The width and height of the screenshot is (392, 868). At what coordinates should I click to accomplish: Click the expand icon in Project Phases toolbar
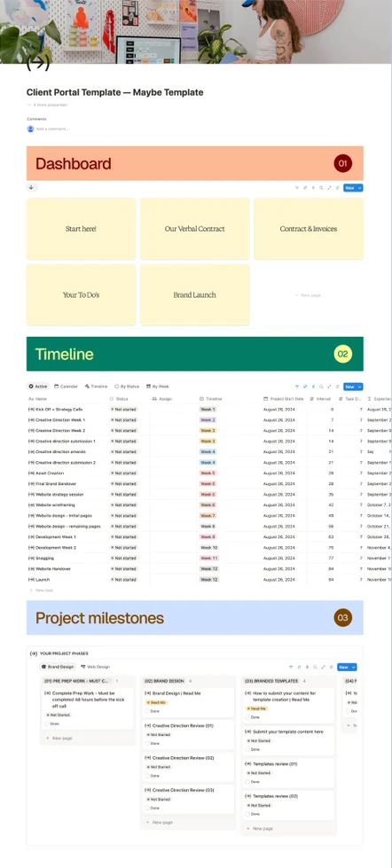[323, 667]
